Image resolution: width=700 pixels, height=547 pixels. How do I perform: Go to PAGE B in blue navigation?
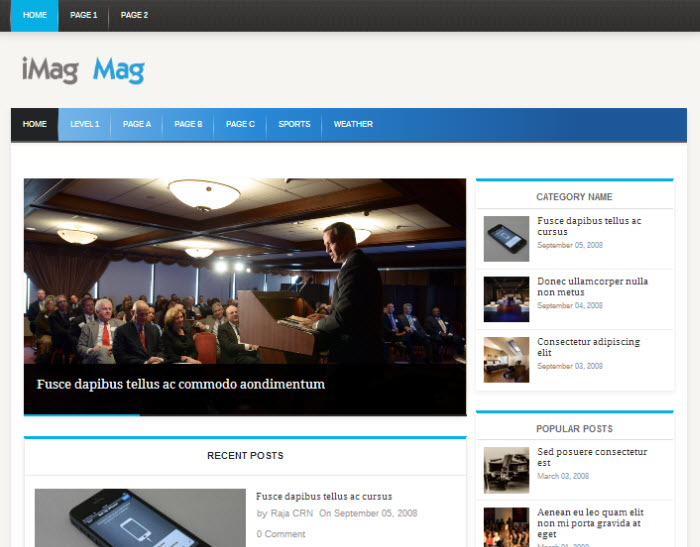[188, 124]
